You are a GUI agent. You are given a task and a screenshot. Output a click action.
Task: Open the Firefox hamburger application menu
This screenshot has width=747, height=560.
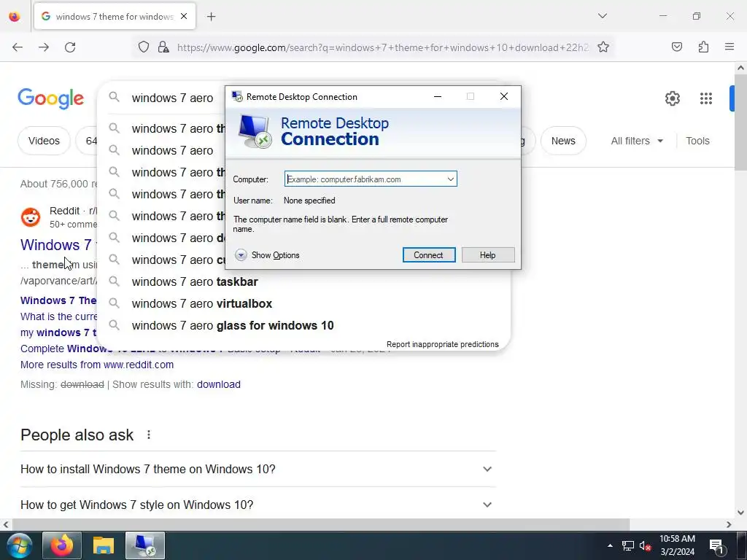(729, 47)
